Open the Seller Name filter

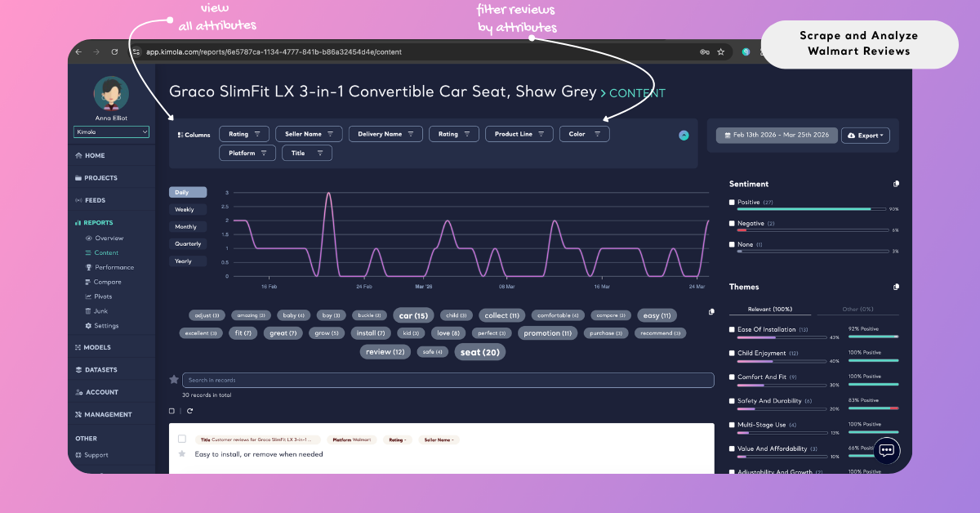pyautogui.click(x=309, y=134)
